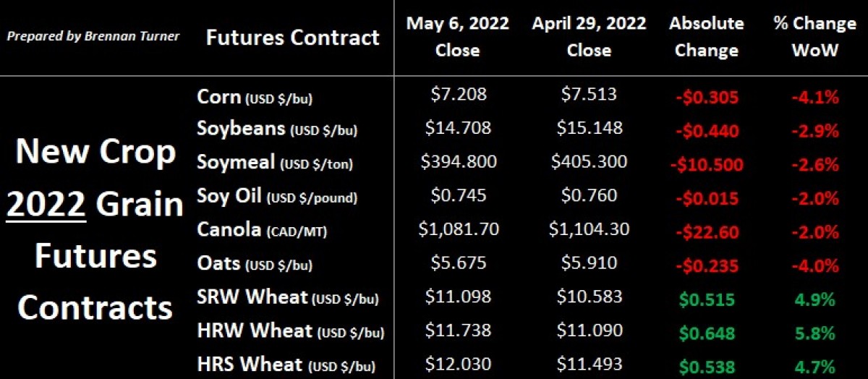Select the HRW Wheat row label
This screenshot has width=868, height=379.
click(x=290, y=331)
